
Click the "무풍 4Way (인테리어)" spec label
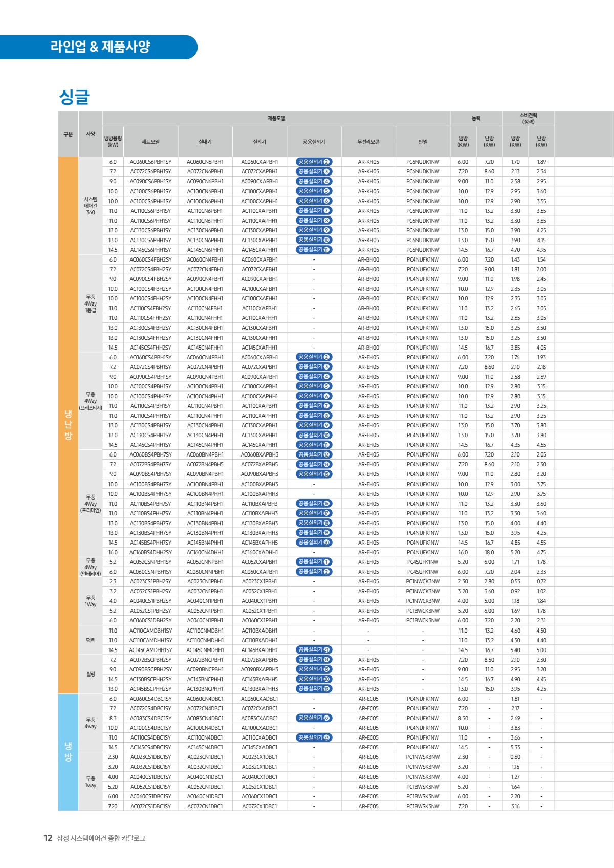coord(91,567)
